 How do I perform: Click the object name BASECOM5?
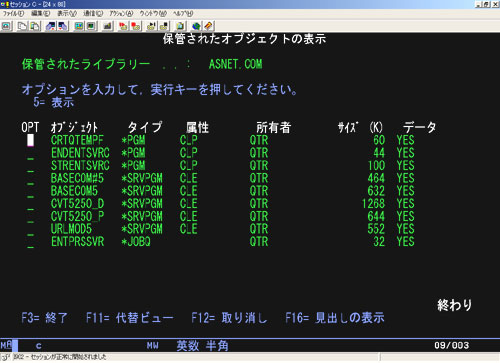click(x=74, y=191)
